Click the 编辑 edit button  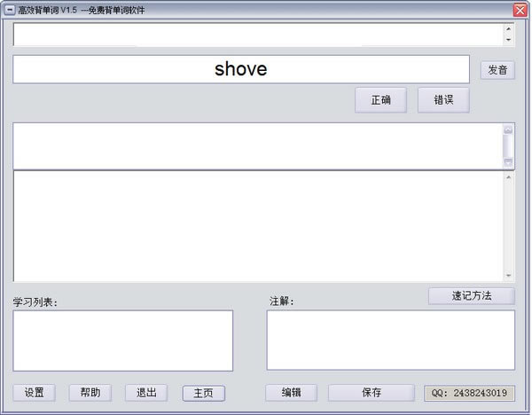point(291,393)
